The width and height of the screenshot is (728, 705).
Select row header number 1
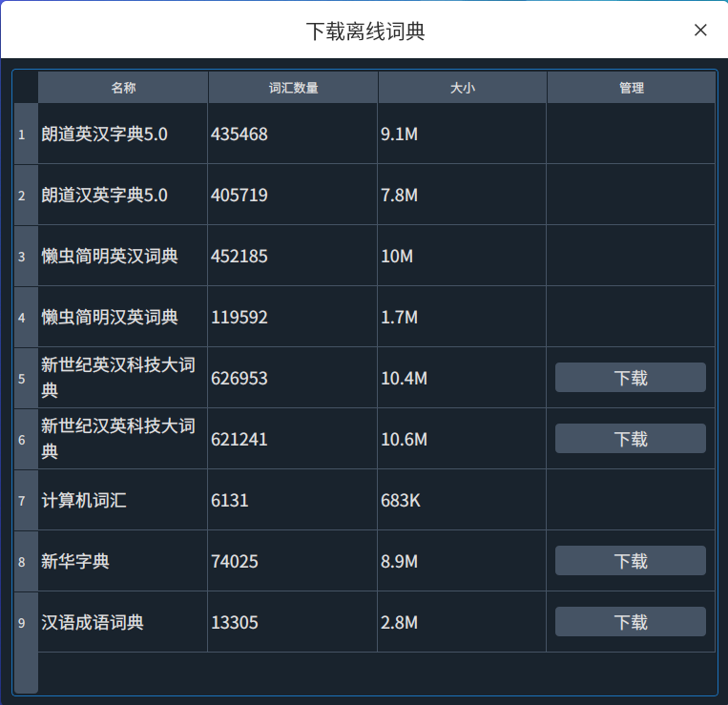click(26, 134)
